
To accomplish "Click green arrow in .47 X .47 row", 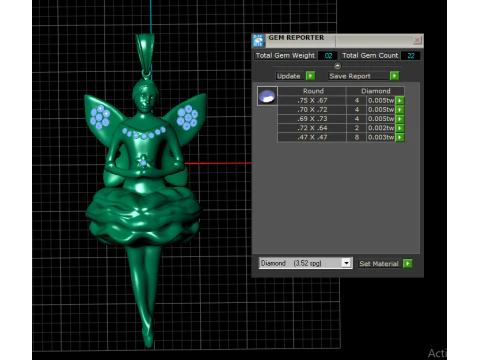I will click(400, 137).
